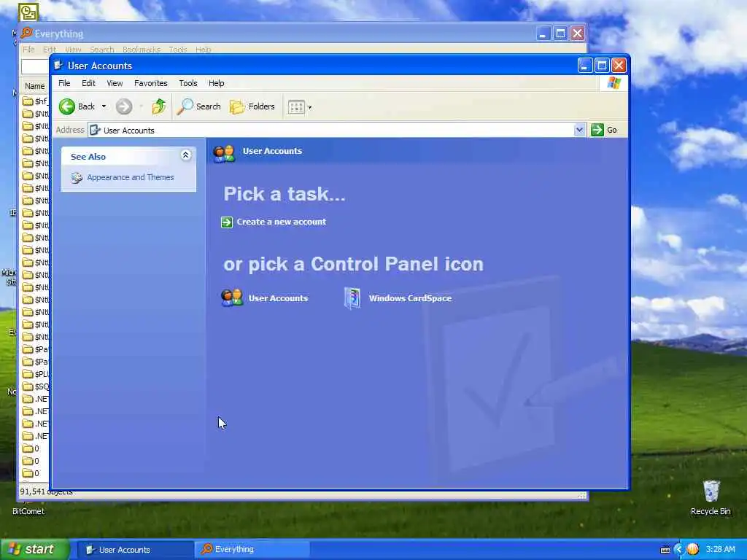Toggle the Folders pane button
747x560 pixels.
[252, 106]
